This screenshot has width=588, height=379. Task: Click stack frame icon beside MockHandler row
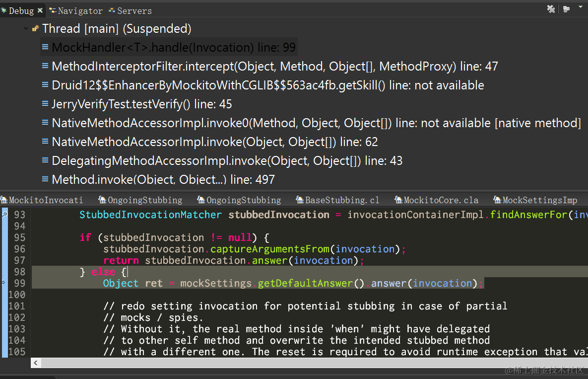pyautogui.click(x=45, y=47)
